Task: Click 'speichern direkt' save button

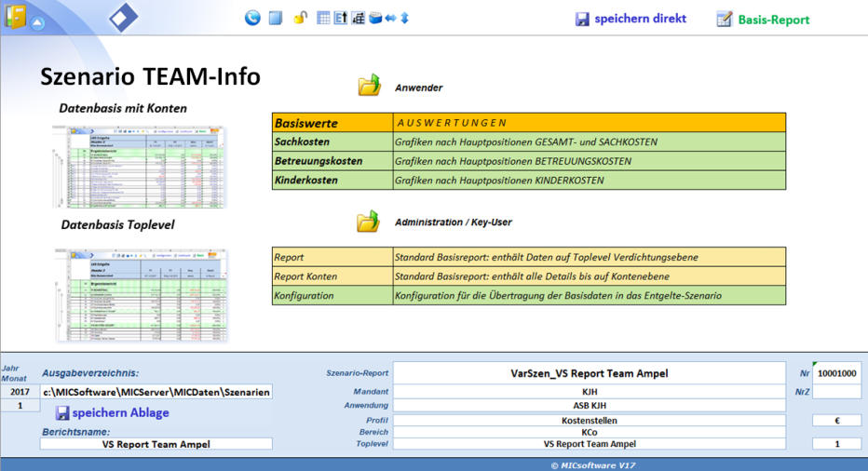Action: [631, 19]
